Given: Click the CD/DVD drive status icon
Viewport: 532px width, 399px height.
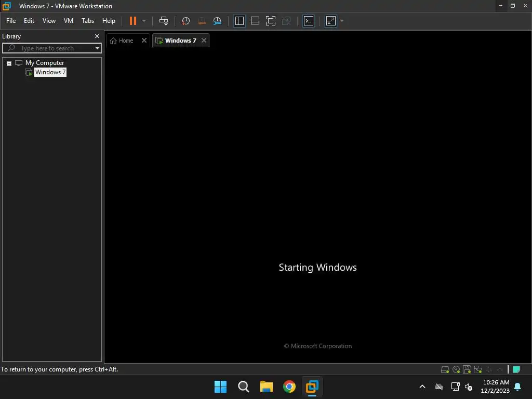Looking at the screenshot, I should (x=456, y=369).
